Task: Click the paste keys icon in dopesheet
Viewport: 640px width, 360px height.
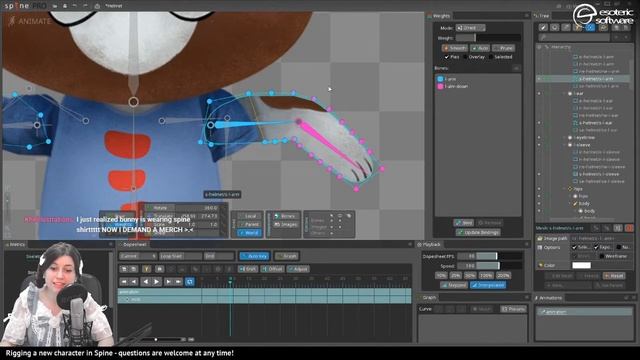Action: (133, 269)
